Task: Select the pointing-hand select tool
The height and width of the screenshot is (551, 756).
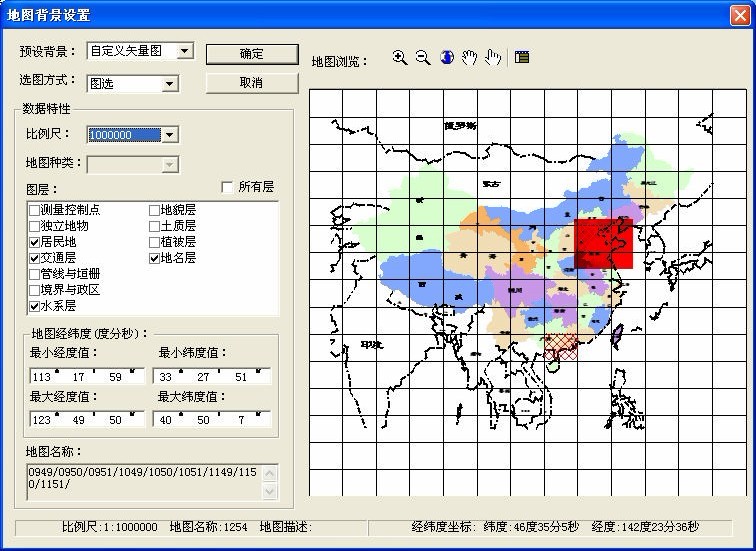Action: (493, 57)
